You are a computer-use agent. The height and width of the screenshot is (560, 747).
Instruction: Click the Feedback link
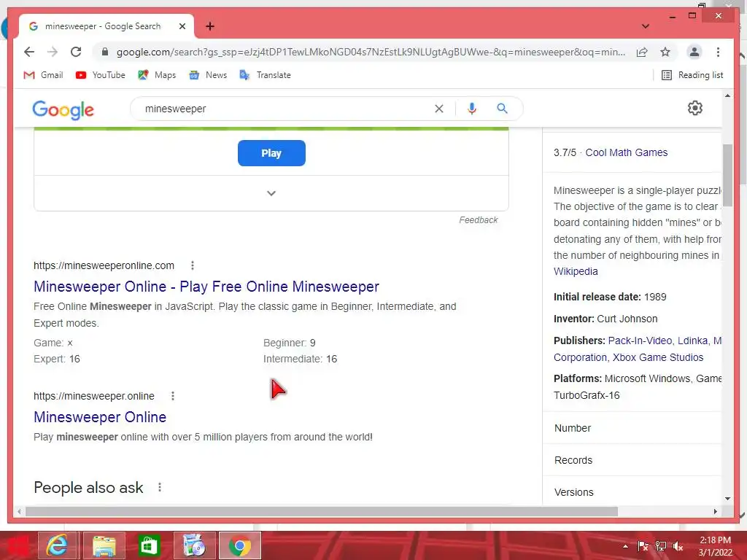tap(479, 220)
